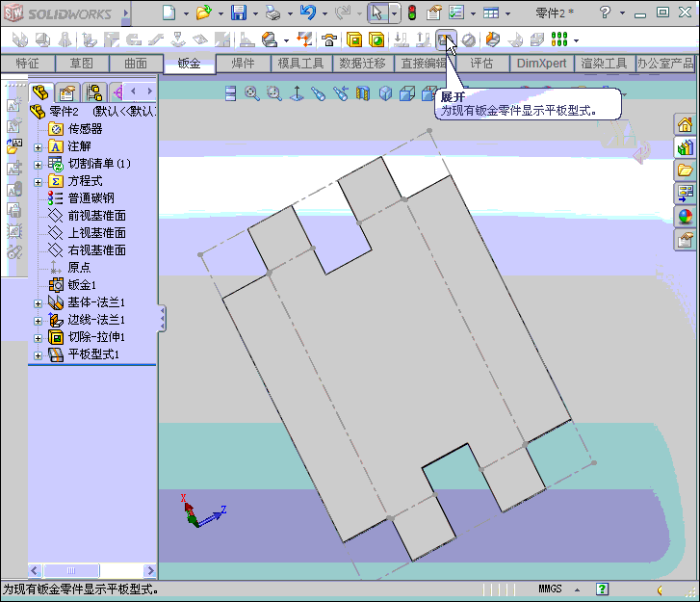Click the display style cube icon

[406, 93]
